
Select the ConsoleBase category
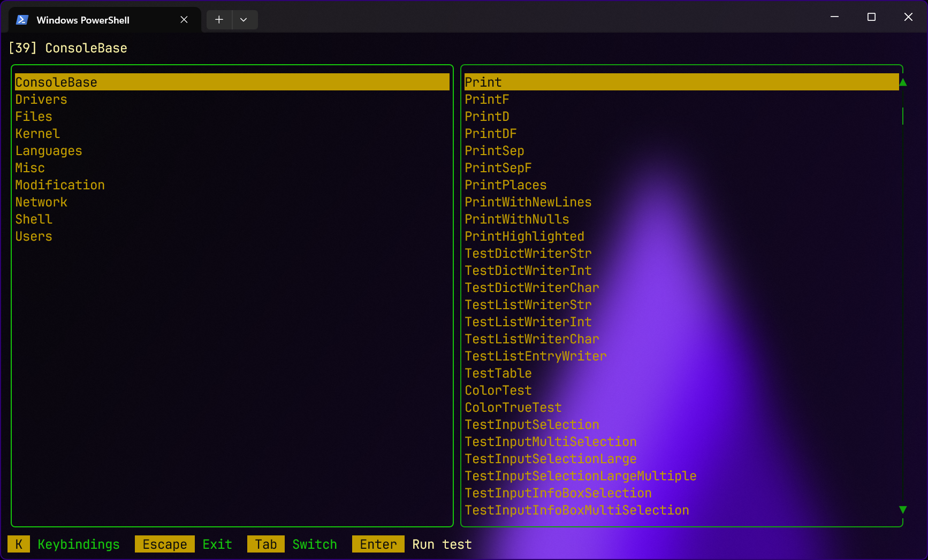(x=232, y=82)
